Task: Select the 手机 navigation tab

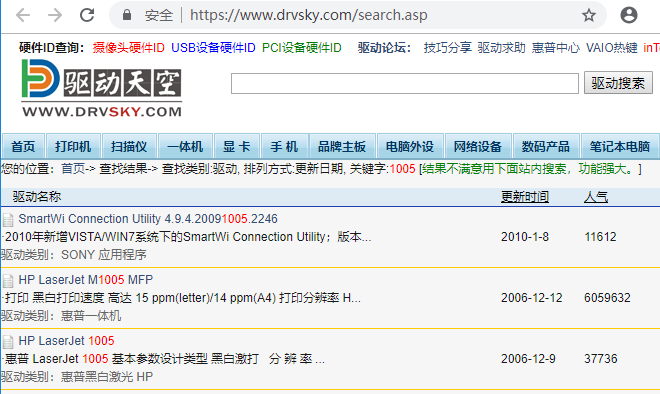Action: pyautogui.click(x=284, y=146)
